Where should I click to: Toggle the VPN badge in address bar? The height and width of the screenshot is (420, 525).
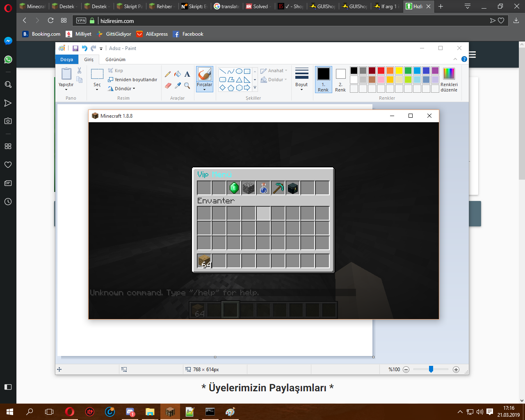81,21
